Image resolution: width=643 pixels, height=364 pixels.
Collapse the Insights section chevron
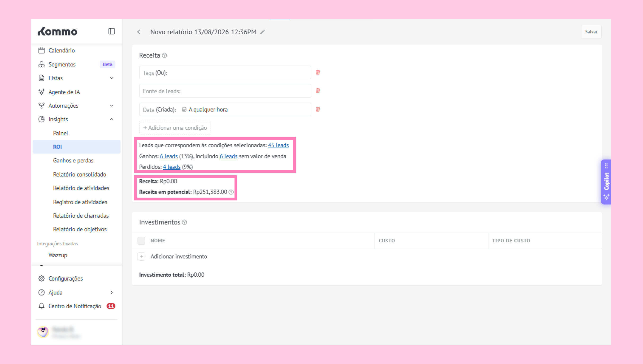[x=112, y=119]
